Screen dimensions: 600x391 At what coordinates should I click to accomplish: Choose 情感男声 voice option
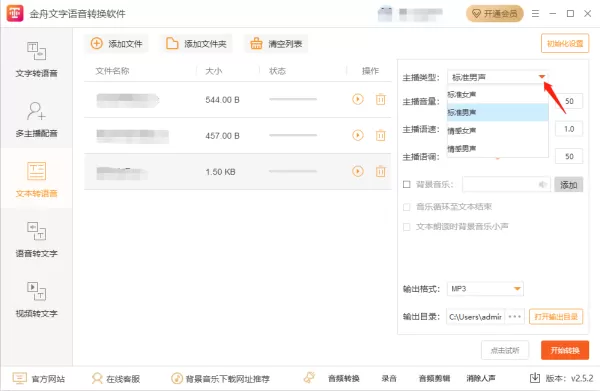[x=497, y=148]
